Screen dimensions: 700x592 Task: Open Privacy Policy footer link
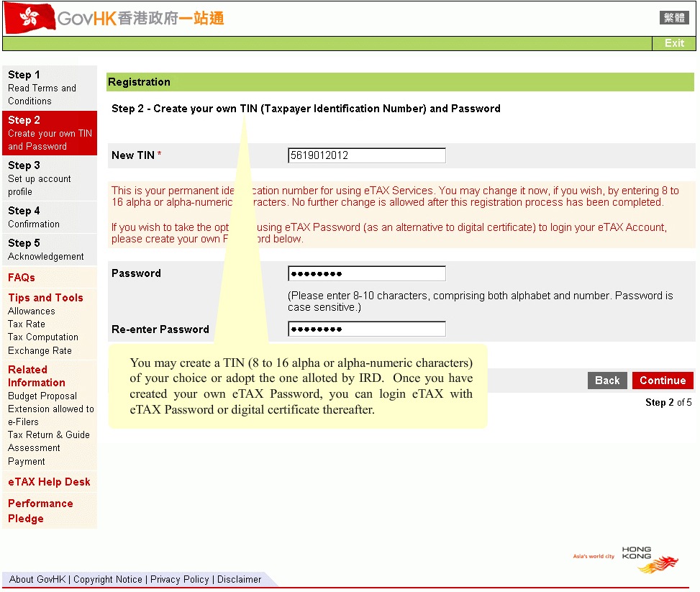pos(179,579)
